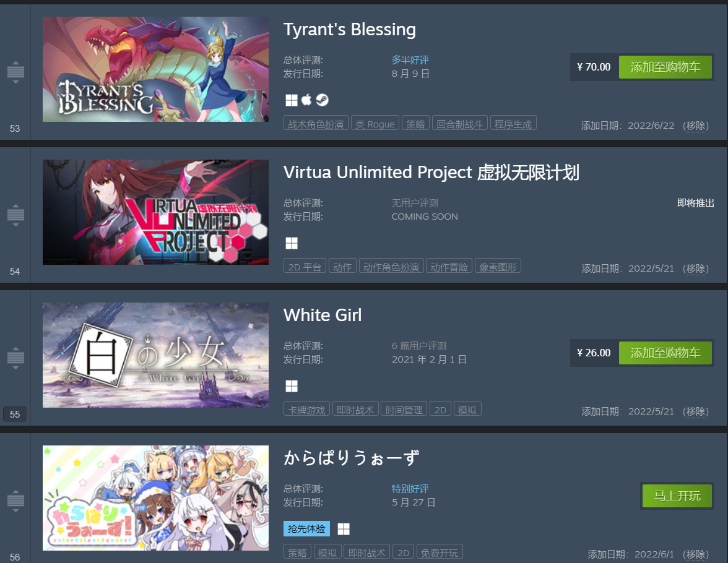The height and width of the screenshot is (563, 728).
Task: Grab the reorder handle for item 53
Action: [16, 72]
